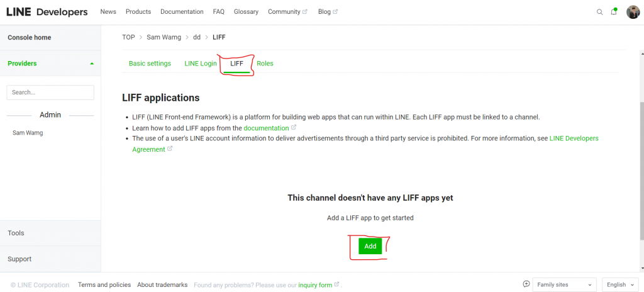Go to dd channel in breadcrumb
644x292 pixels.
pos(197,37)
